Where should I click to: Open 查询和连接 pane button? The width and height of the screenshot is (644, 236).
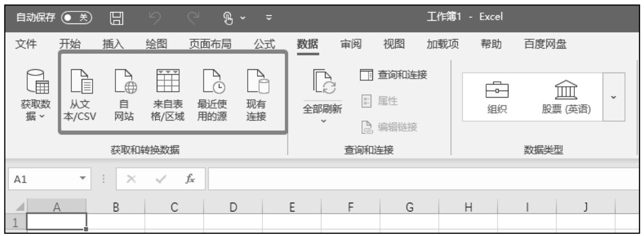[x=394, y=75]
